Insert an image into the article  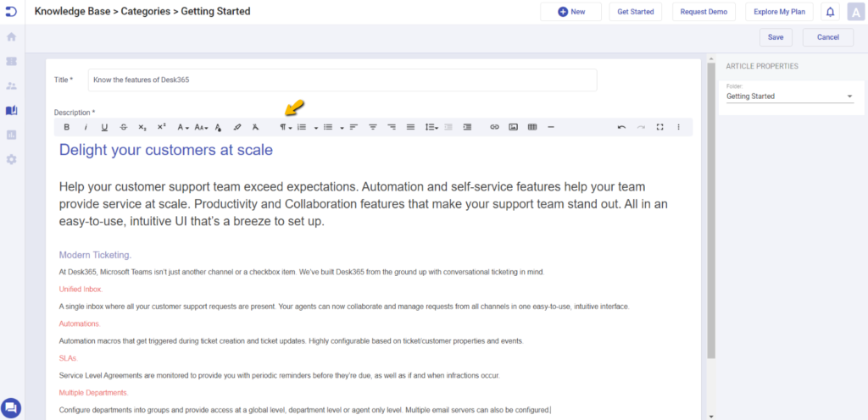pos(513,127)
